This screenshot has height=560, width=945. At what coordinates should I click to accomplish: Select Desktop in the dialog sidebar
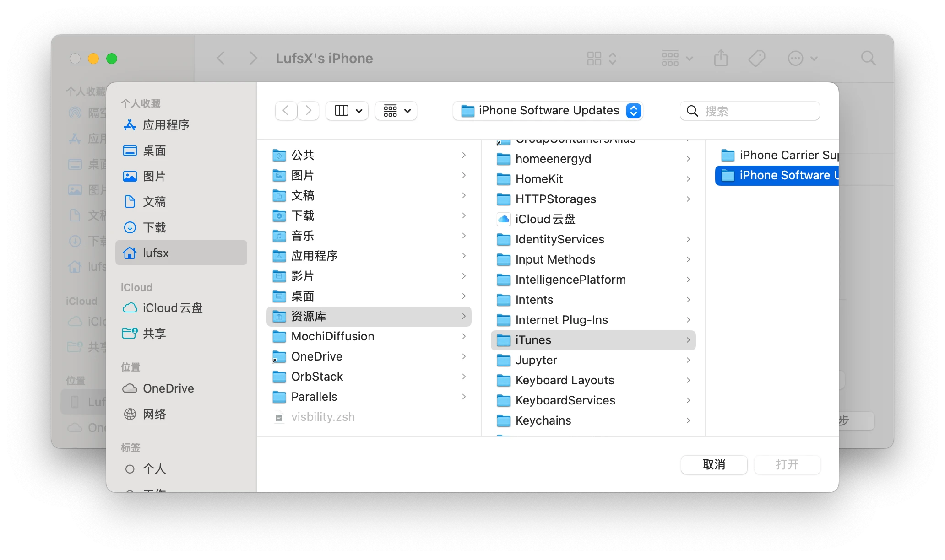coord(154,151)
